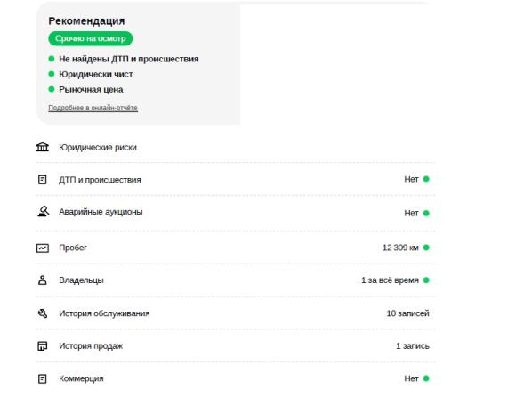Click the green bullet beside Юридически чист

(x=52, y=74)
